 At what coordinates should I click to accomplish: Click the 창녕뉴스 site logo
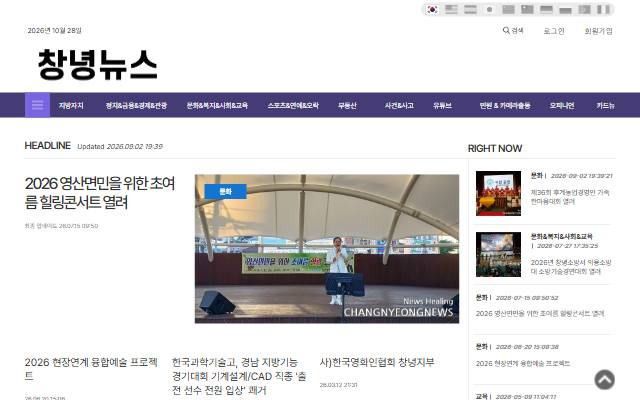(x=98, y=64)
